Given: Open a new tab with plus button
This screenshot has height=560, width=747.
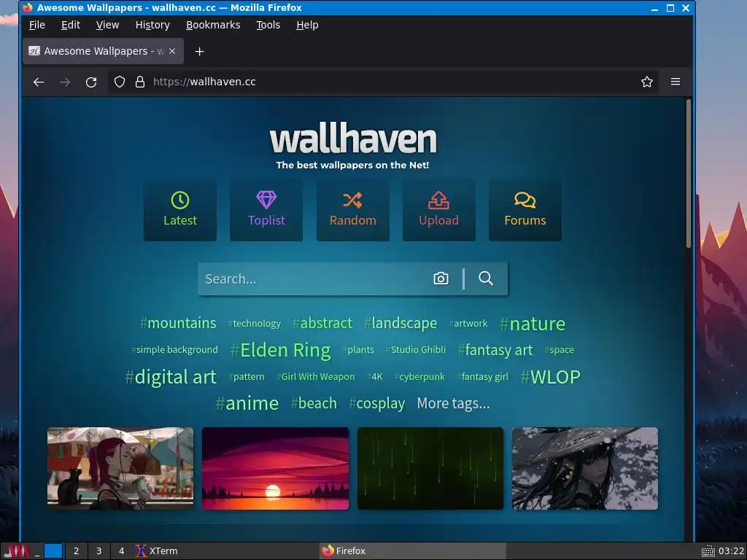Looking at the screenshot, I should coord(200,52).
